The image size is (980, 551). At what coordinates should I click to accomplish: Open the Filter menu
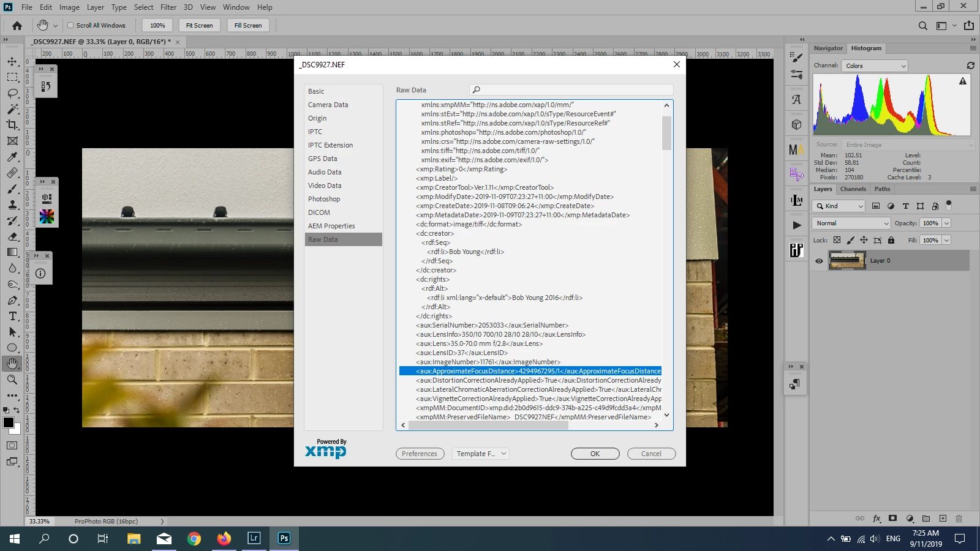coord(168,7)
